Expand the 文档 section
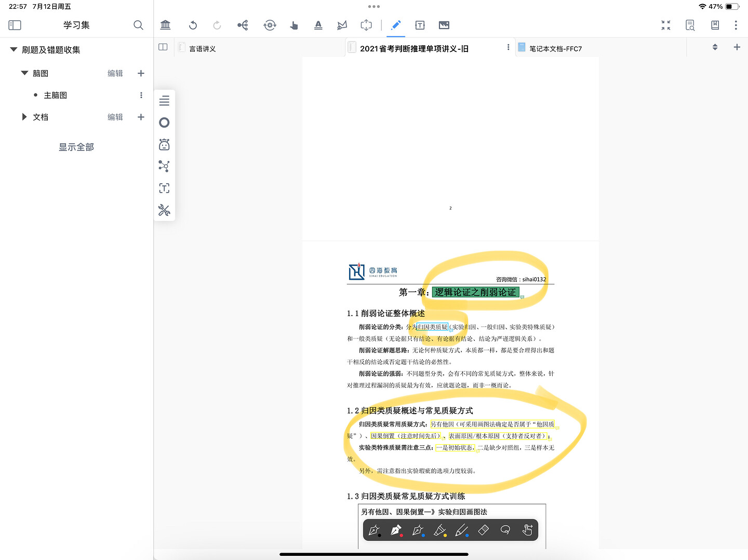The image size is (748, 560). pos(24,117)
